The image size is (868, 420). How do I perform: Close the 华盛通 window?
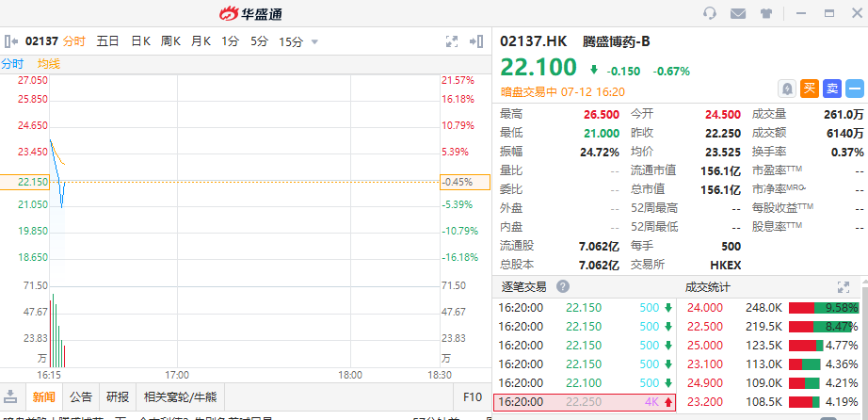coord(857,13)
